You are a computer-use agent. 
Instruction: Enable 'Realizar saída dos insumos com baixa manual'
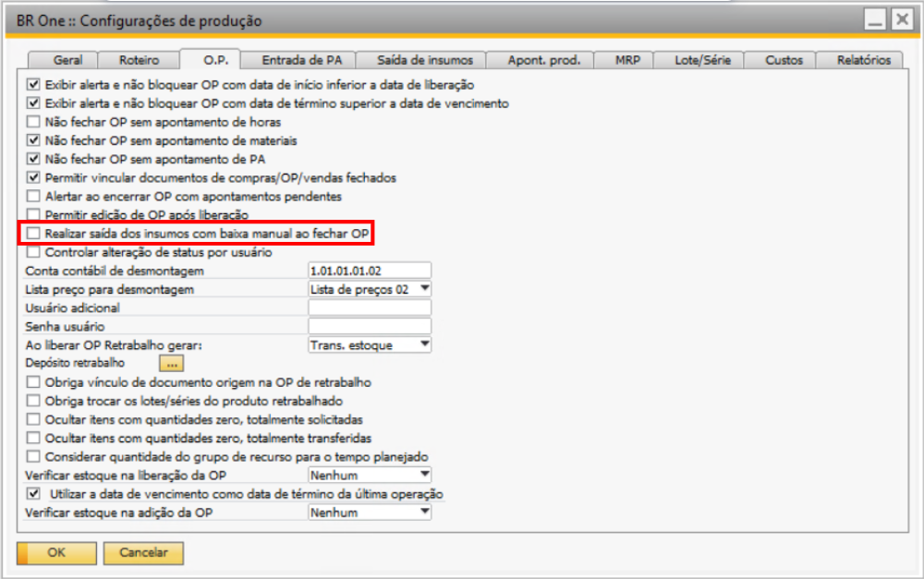(34, 235)
